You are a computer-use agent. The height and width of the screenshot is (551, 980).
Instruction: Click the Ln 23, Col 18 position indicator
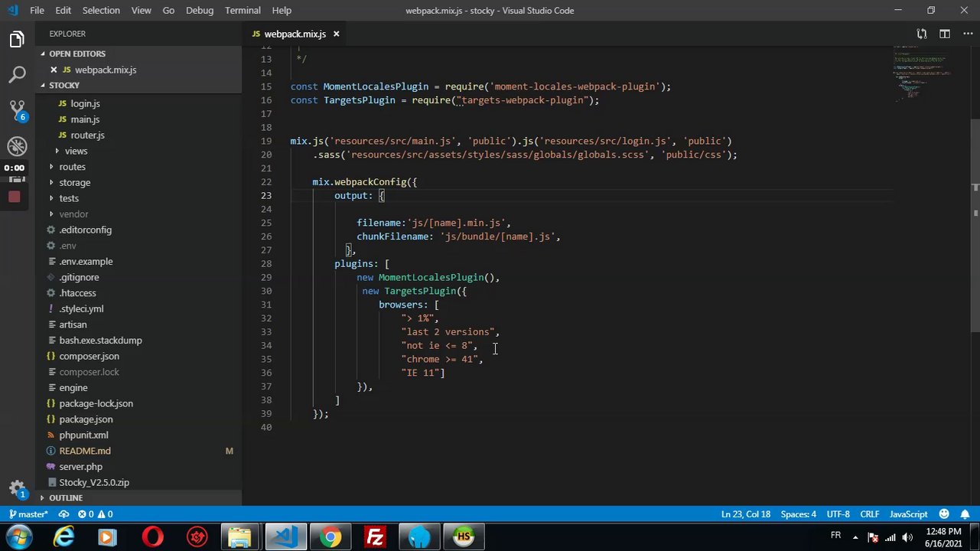coord(746,514)
